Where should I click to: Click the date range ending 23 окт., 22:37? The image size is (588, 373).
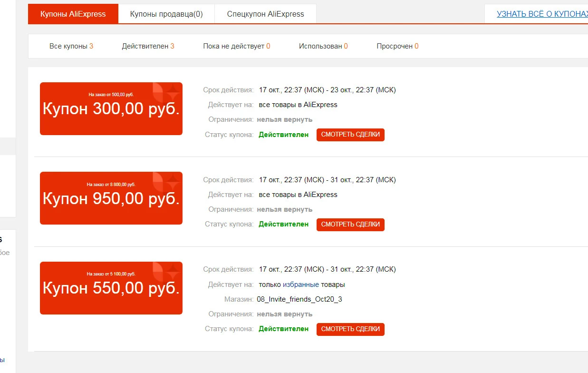(327, 90)
